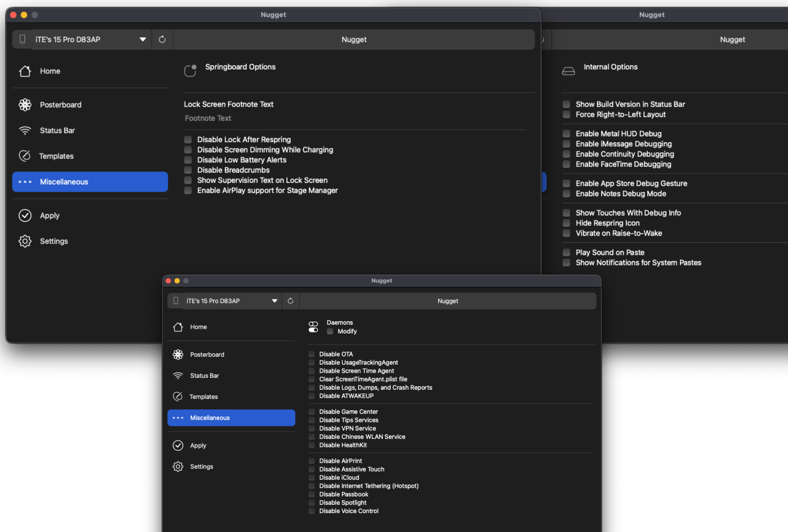Viewport: 788px width, 532px height.
Task: Click Enable App Store Debug Gesture label
Action: point(631,183)
